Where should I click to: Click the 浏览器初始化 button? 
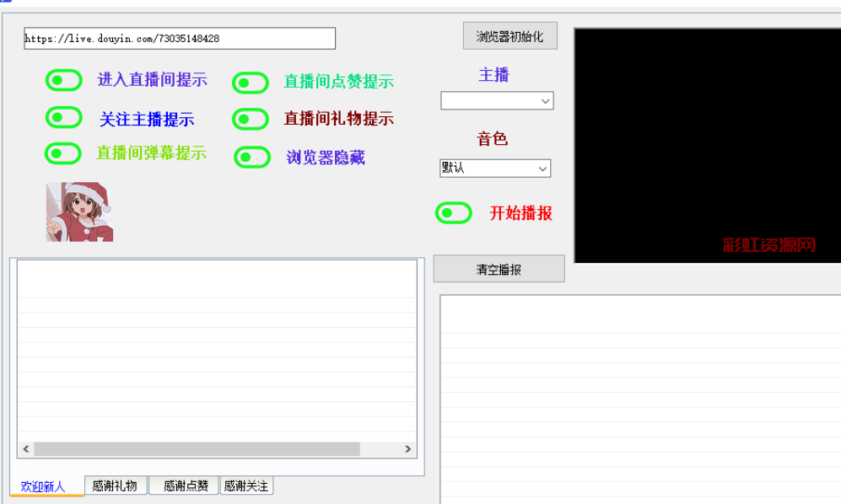coord(509,36)
